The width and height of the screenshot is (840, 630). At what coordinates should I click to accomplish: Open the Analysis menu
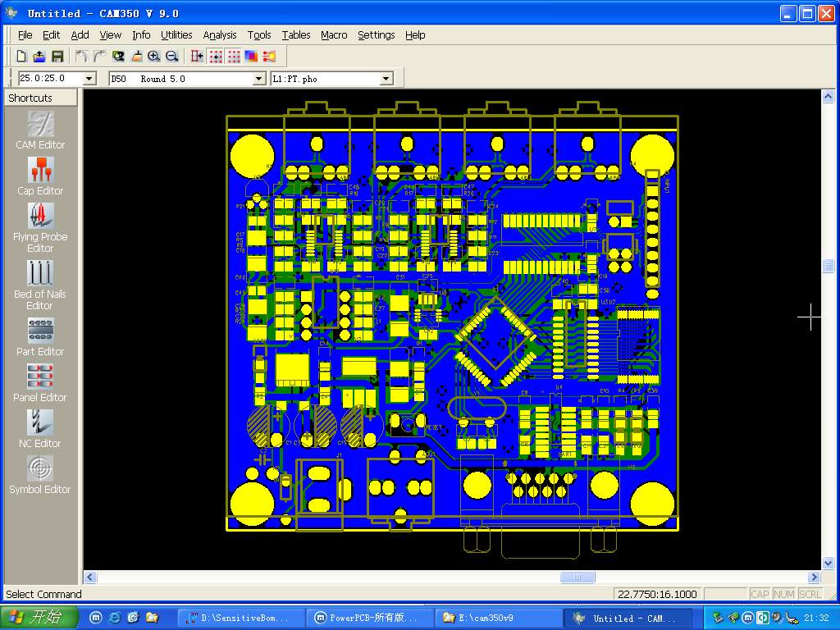(x=220, y=34)
